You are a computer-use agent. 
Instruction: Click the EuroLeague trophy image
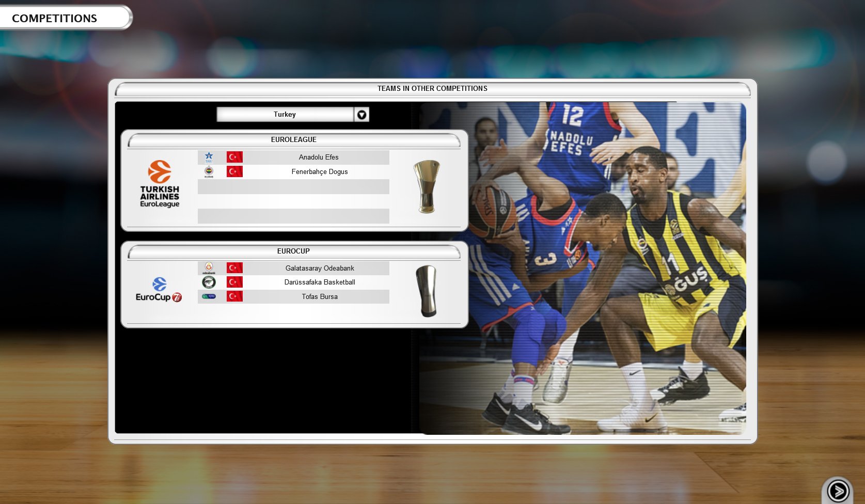[x=427, y=186]
